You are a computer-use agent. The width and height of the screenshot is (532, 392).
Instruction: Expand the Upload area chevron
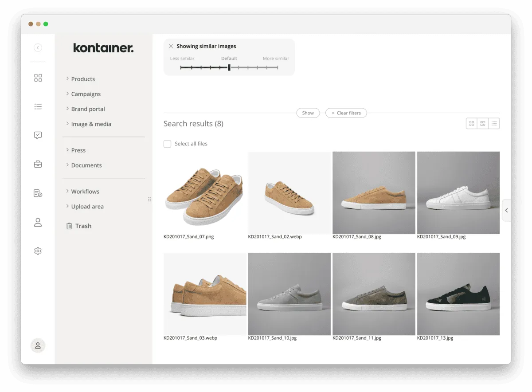(x=67, y=207)
